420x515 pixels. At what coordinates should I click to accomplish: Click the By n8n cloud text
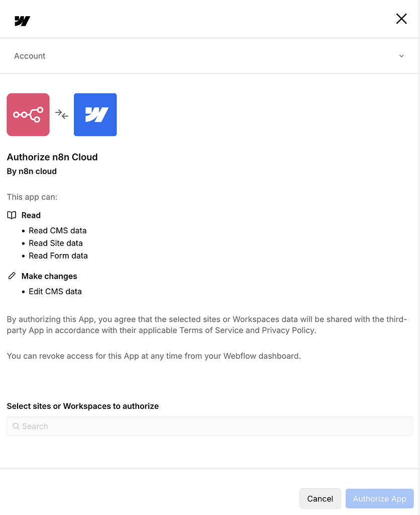pos(32,171)
